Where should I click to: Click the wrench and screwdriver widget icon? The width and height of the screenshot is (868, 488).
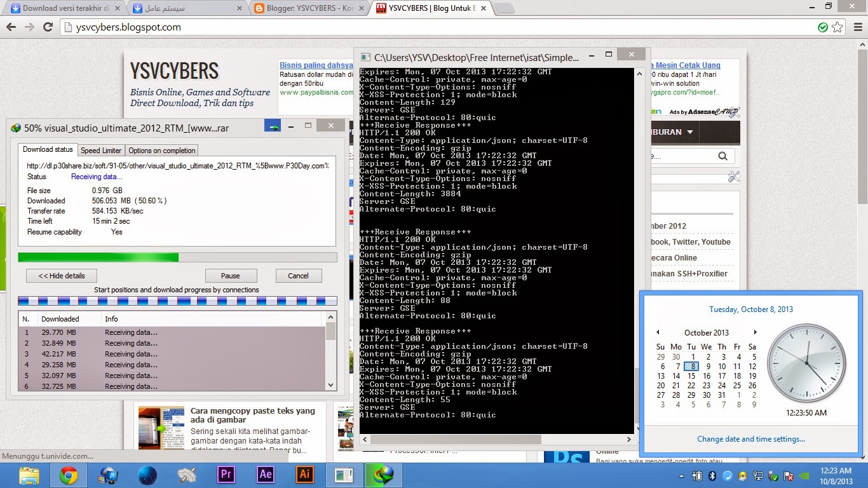734,177
